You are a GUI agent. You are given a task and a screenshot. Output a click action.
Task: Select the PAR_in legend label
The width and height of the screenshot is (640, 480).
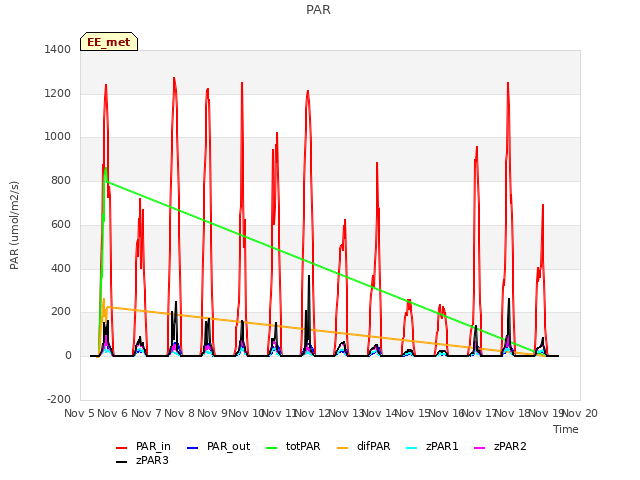point(153,446)
